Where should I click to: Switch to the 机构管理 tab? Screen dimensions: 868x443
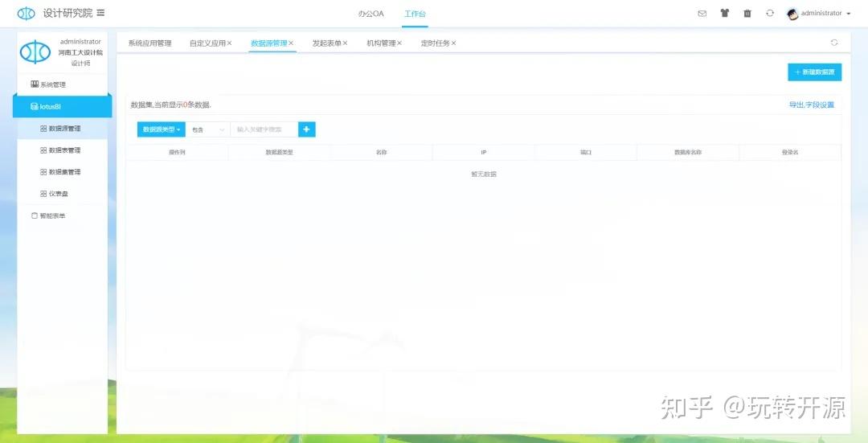coord(380,43)
